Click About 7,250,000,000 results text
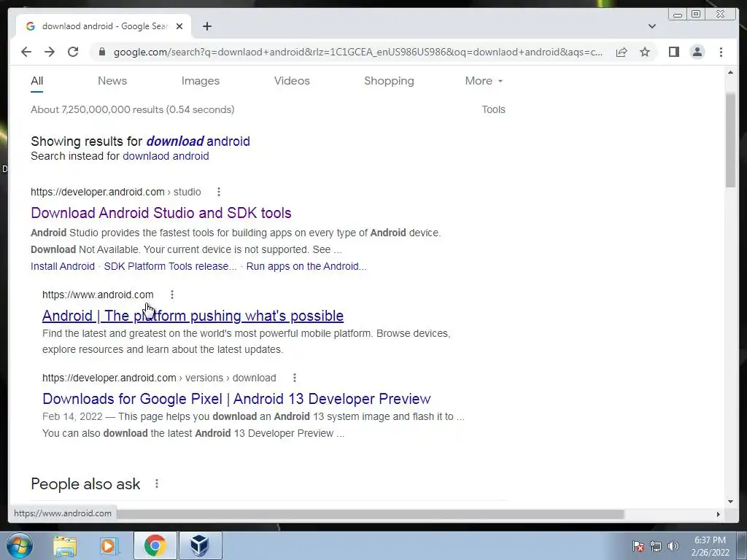Viewport: 747px width, 560px height. [x=133, y=109]
